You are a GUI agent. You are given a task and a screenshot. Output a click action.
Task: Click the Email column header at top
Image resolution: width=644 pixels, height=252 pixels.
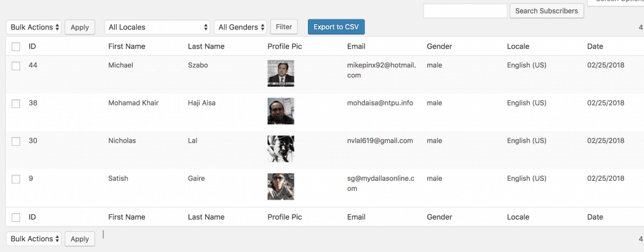tap(356, 46)
